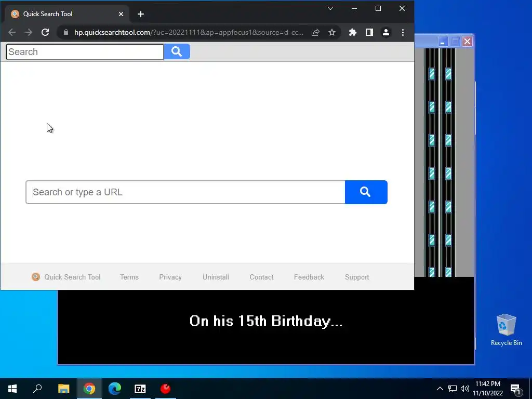View site info via the lock icon
The width and height of the screenshot is (532, 399).
(x=66, y=32)
